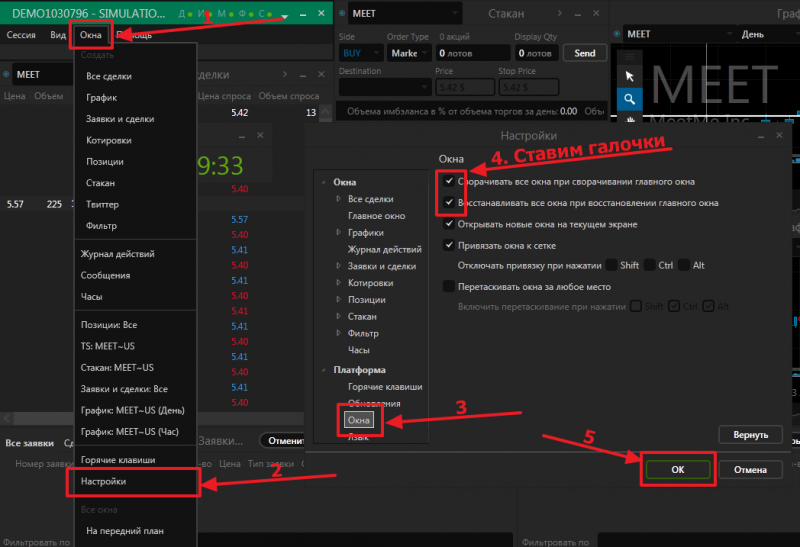Image resolution: width=800 pixels, height=547 pixels.
Task: Expand Стакан tree node in settings
Action: [x=338, y=316]
